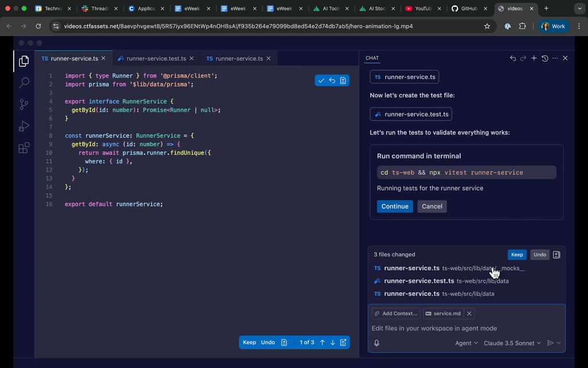588x368 pixels.
Task: Open the Run and Debug panel
Action: click(24, 126)
